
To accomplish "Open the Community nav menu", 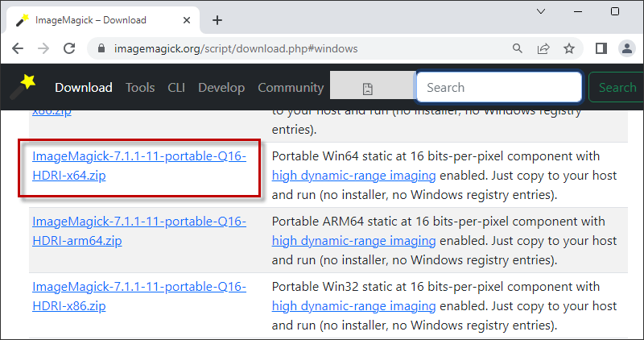I will pyautogui.click(x=291, y=88).
